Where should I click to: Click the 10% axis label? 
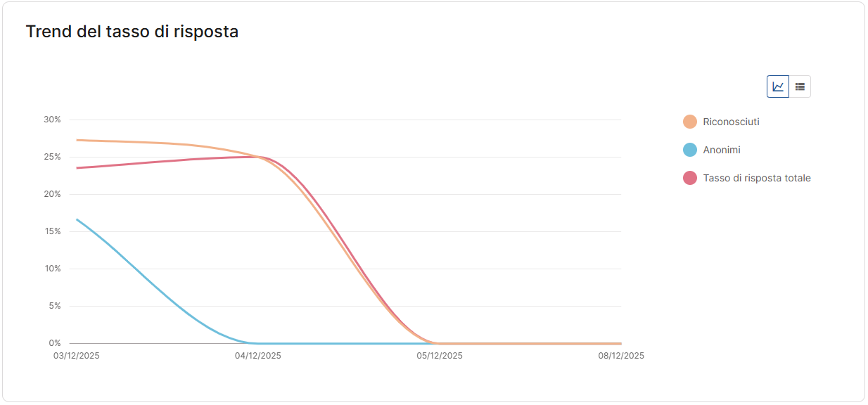[x=52, y=269]
